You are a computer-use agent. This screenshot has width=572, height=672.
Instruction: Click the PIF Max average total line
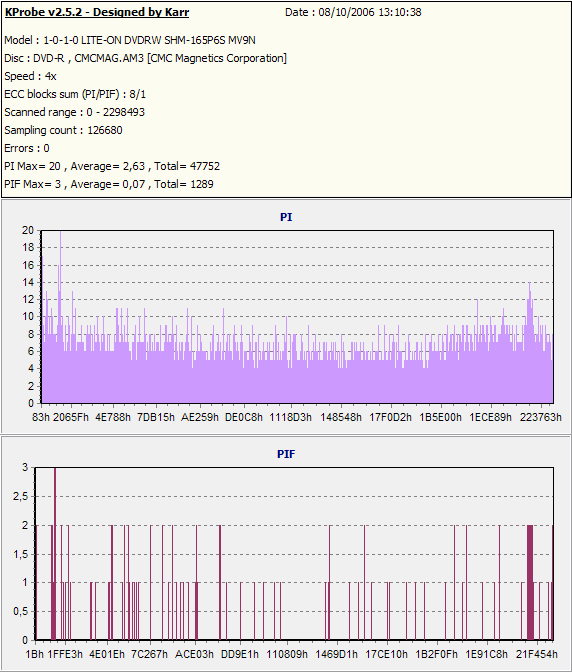(109, 184)
